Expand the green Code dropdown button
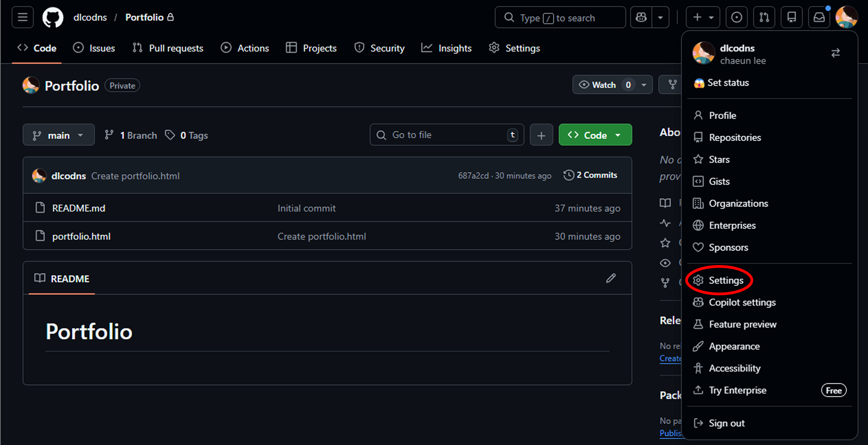 coord(595,135)
